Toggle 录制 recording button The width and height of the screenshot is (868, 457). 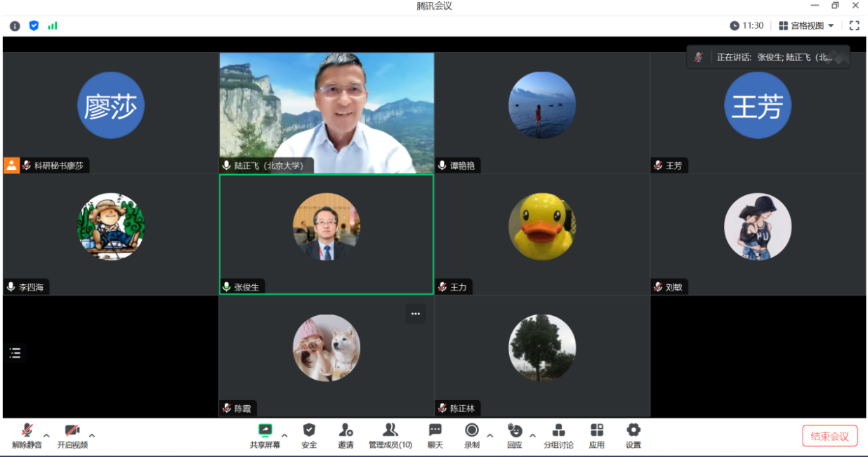click(x=472, y=435)
